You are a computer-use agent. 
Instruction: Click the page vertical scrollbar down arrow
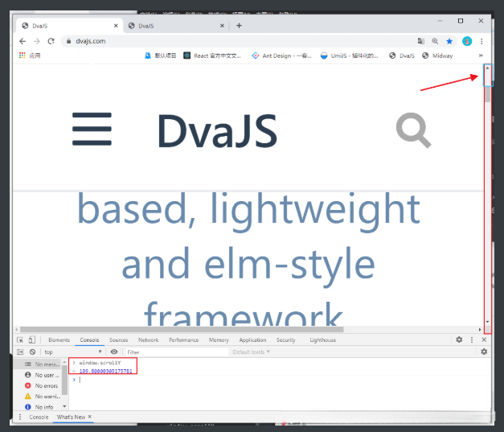(488, 322)
